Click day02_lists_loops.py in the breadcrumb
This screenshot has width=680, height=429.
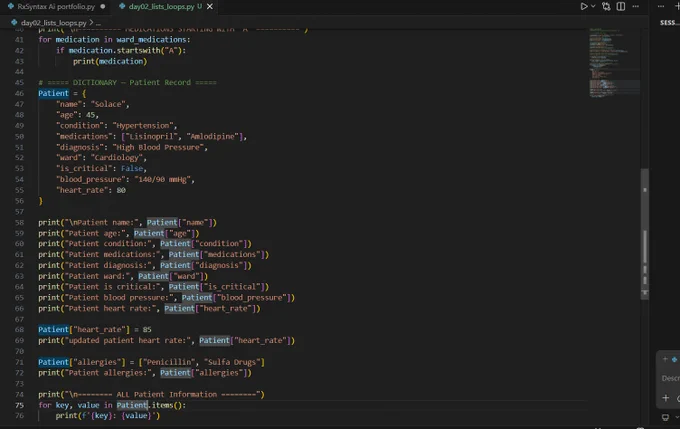[54, 23]
